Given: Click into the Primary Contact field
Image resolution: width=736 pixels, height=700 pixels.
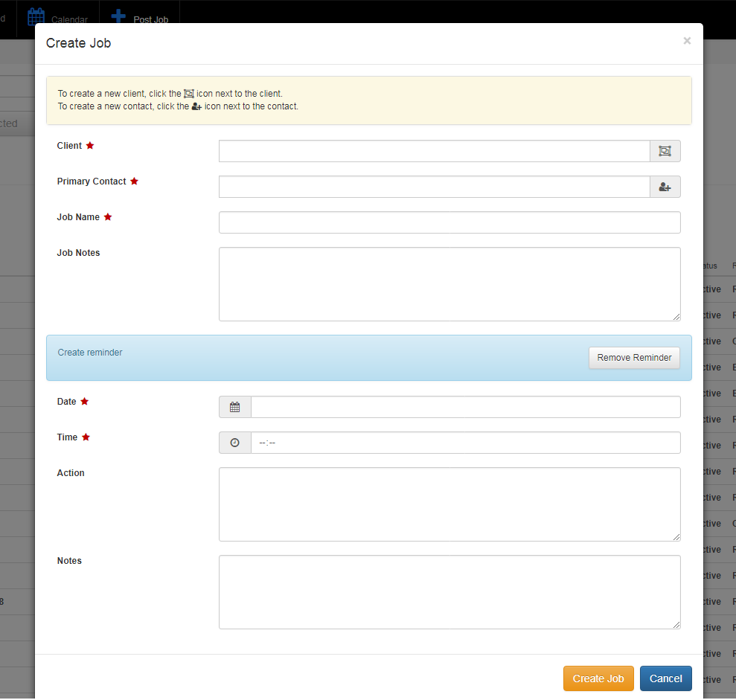Looking at the screenshot, I should 434,187.
